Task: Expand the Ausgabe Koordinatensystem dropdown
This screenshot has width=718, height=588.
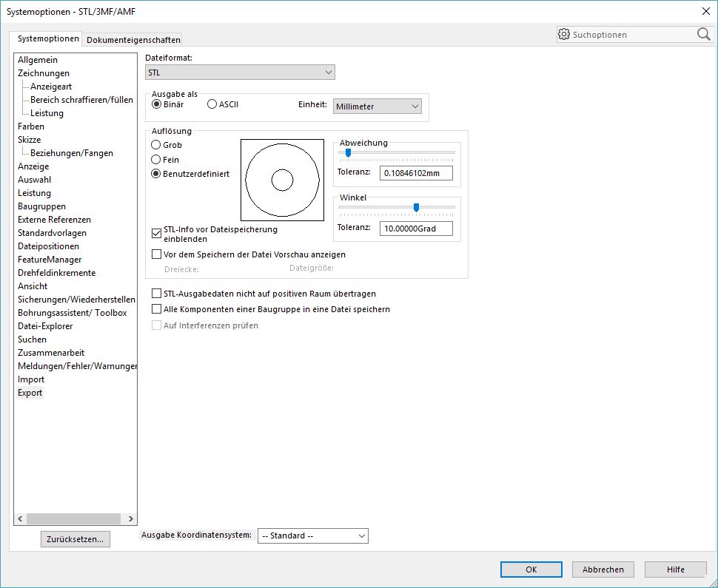Action: (312, 535)
